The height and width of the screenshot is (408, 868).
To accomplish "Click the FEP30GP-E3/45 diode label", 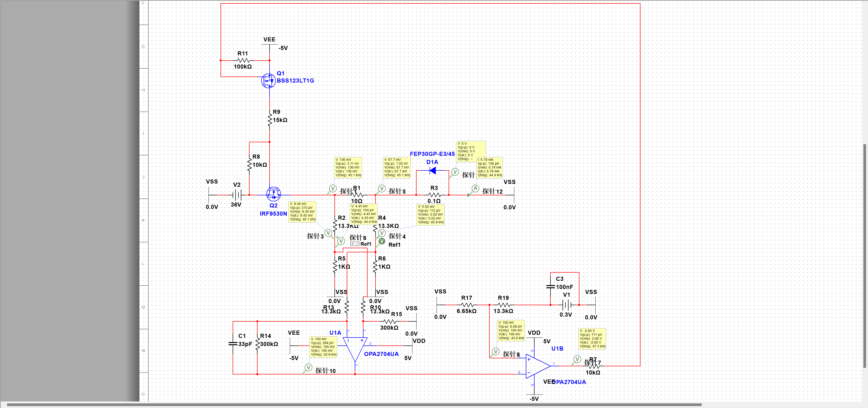I will point(432,154).
